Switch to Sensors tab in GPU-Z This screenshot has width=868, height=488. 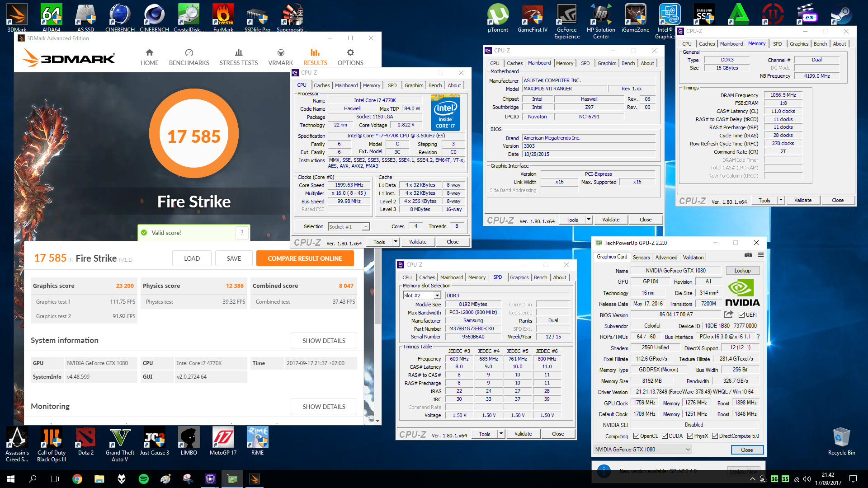pos(641,258)
